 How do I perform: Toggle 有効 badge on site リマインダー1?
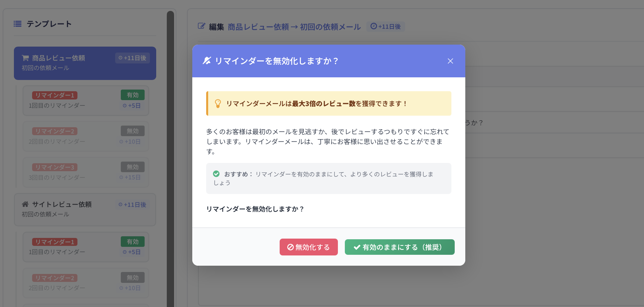pyautogui.click(x=132, y=242)
